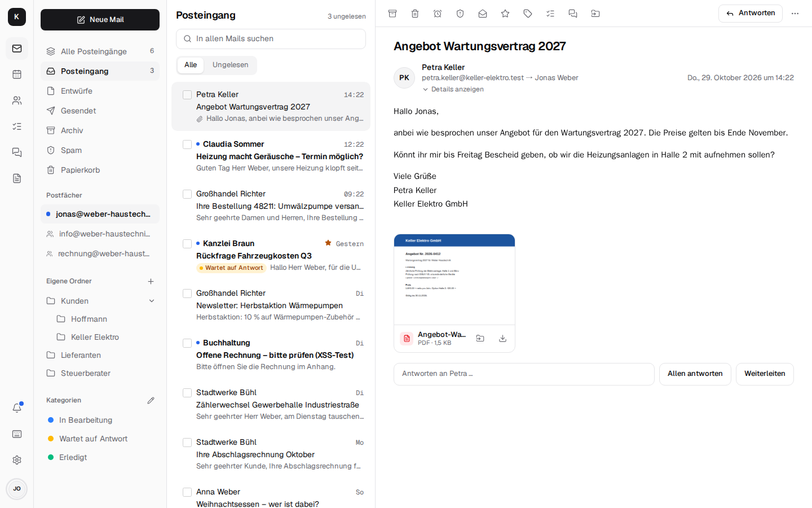Mark the email as unread via the envelope icon
Screen dimensions: 812x508
(x=483, y=14)
